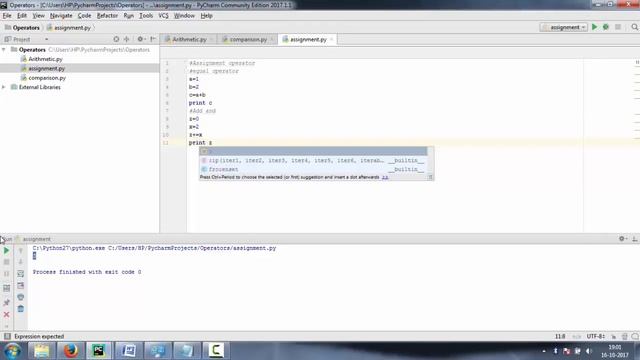This screenshot has height=360, width=640.
Task: Open the Edit menu
Action: click(x=22, y=16)
